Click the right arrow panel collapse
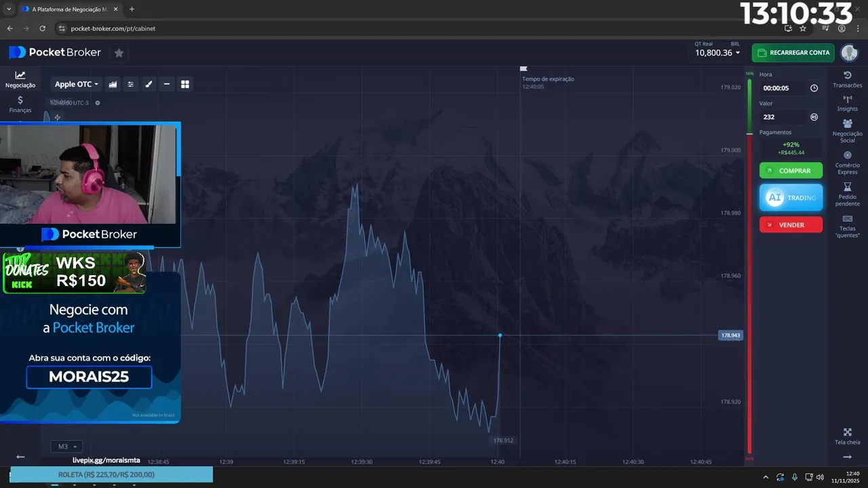 click(x=847, y=457)
